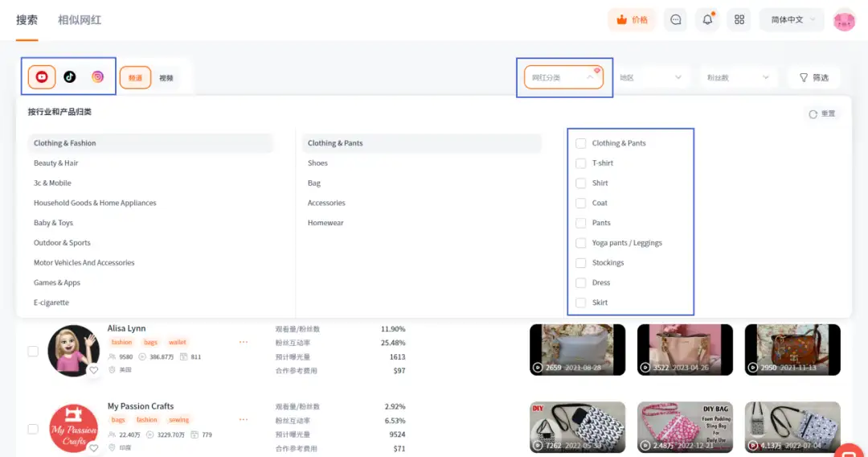The height and width of the screenshot is (457, 868).
Task: Play Alisa Lynn video dated 2021-08-28
Action: click(x=577, y=350)
